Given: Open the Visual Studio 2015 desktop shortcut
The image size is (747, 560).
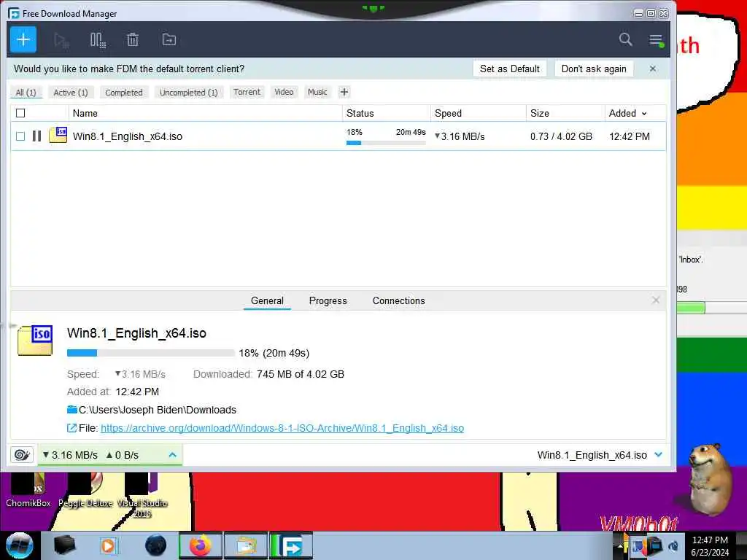Looking at the screenshot, I should coord(142,495).
